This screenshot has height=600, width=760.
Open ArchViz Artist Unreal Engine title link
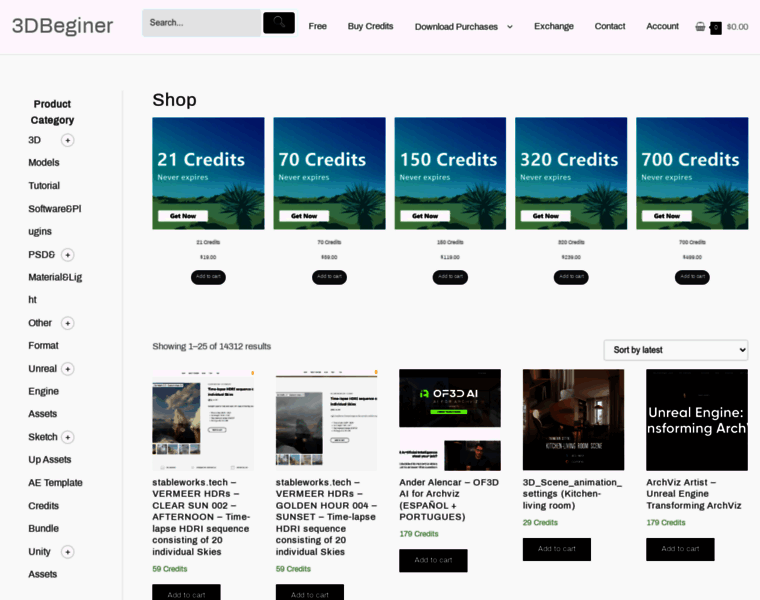click(694, 494)
